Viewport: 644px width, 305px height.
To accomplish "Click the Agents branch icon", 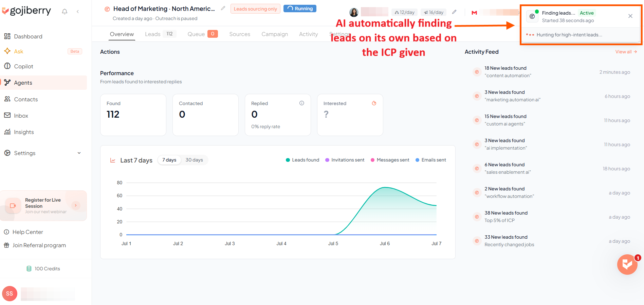I will [7, 82].
